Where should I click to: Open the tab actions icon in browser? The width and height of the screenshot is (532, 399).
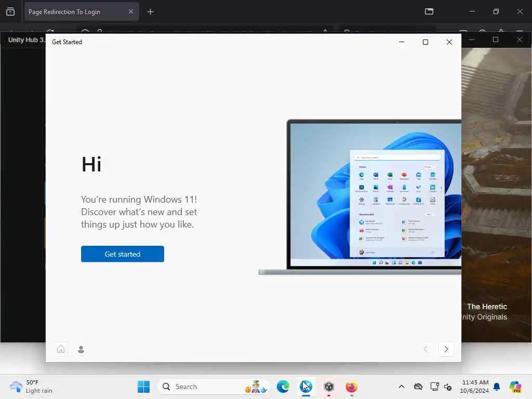[10, 11]
